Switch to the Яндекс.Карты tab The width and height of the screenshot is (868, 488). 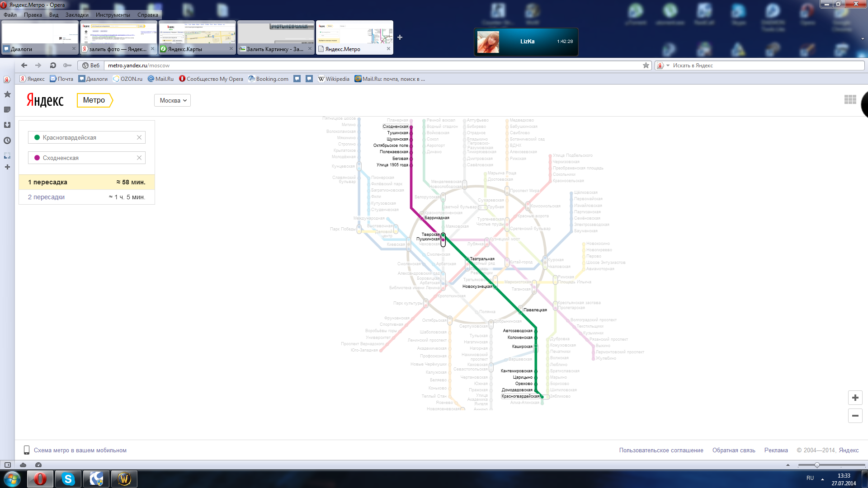tap(197, 38)
